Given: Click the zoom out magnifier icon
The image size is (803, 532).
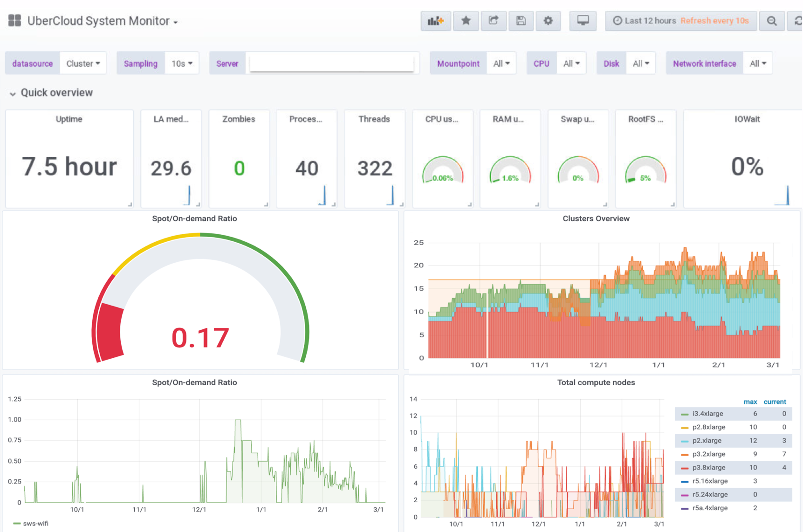Looking at the screenshot, I should point(772,21).
